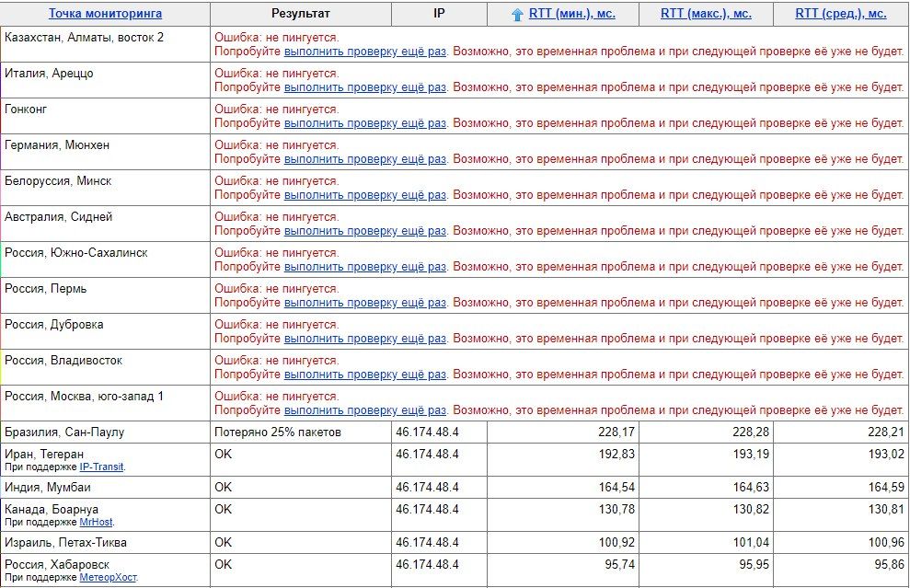910x588 pixels.
Task: Click OK result in Иран, Тегеран row
Action: coord(223,455)
